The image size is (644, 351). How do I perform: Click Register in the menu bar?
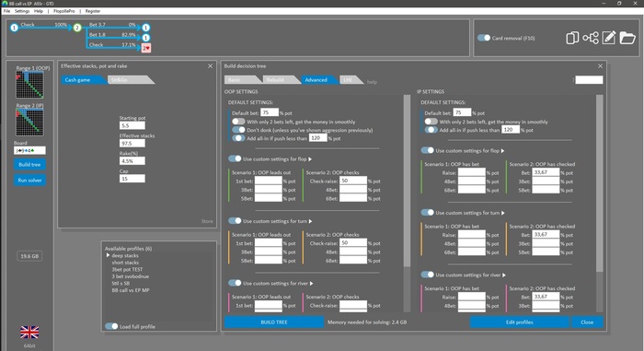[x=93, y=11]
